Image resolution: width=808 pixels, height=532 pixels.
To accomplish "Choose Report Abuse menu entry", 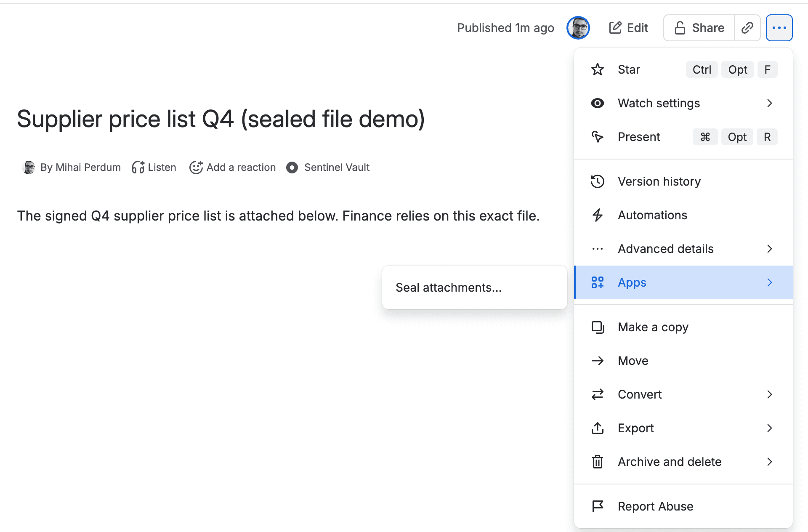I will coord(683,506).
